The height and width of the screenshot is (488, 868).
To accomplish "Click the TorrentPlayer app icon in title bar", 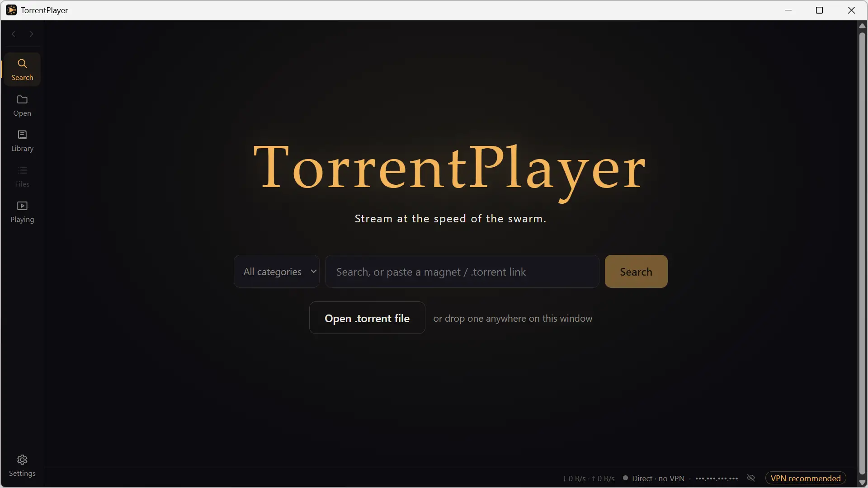I will click(11, 10).
